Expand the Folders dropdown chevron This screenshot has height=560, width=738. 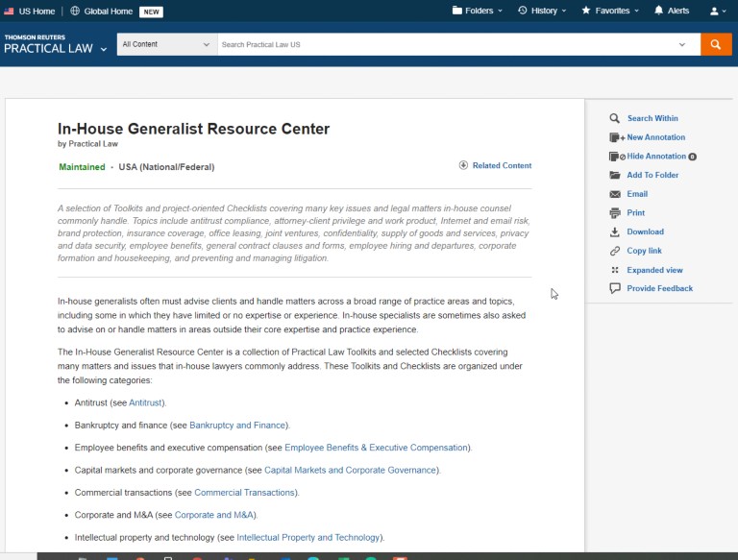pos(500,11)
